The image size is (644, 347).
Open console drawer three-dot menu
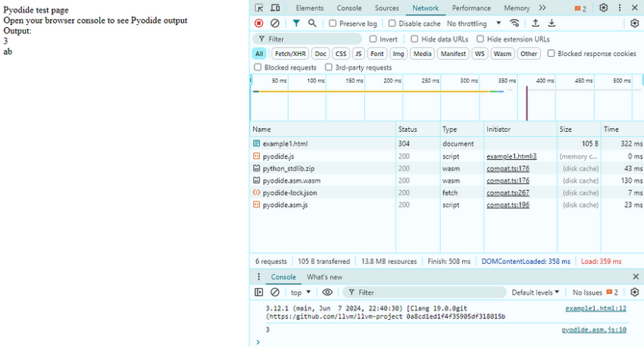[259, 277]
